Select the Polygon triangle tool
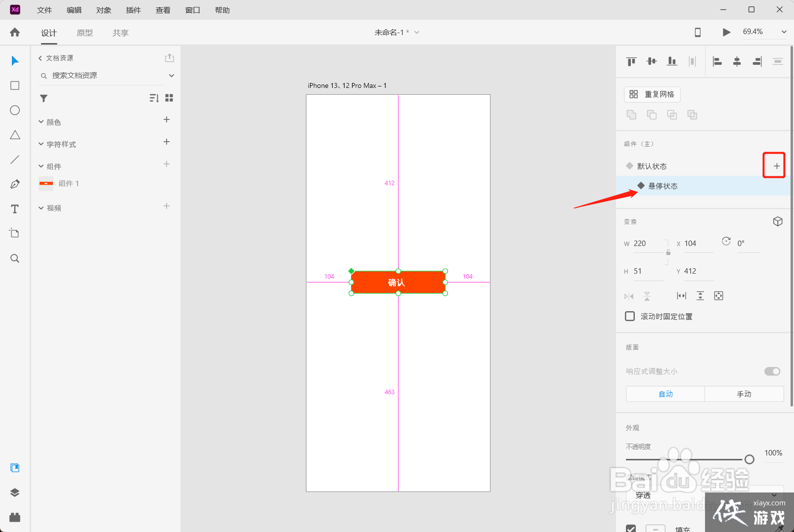This screenshot has width=794, height=532. (x=15, y=135)
